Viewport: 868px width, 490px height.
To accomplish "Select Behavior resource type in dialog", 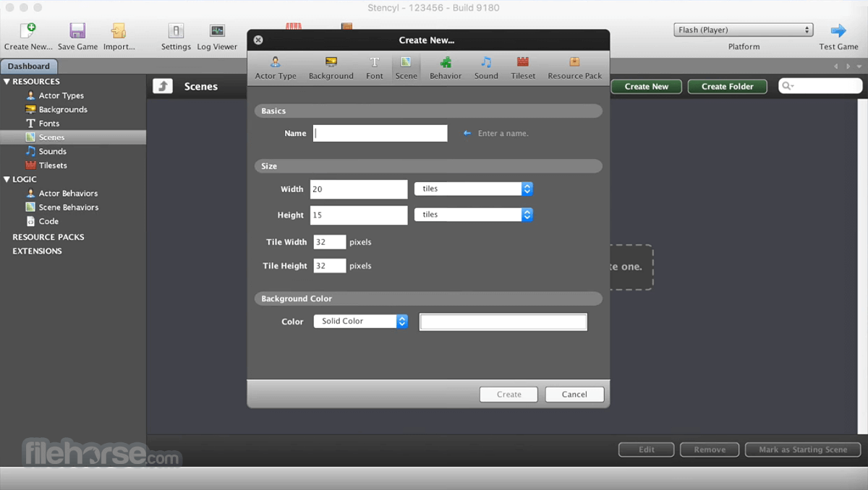I will (446, 68).
